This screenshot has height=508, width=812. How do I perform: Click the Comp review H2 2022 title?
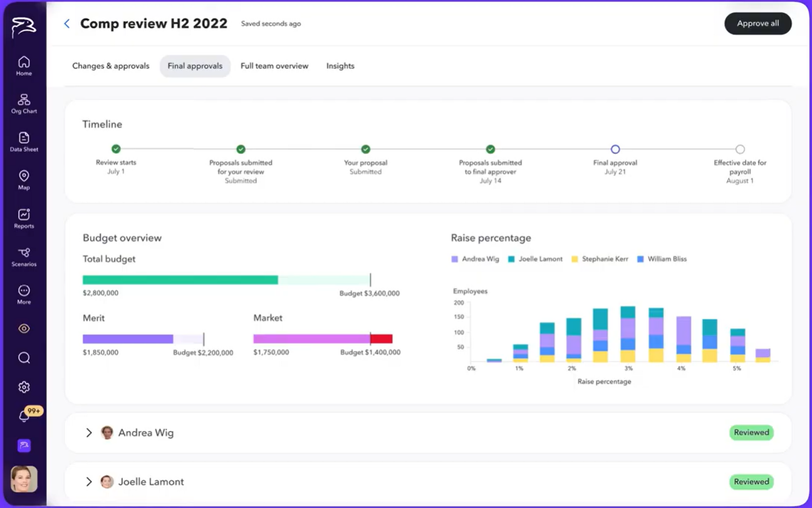154,24
